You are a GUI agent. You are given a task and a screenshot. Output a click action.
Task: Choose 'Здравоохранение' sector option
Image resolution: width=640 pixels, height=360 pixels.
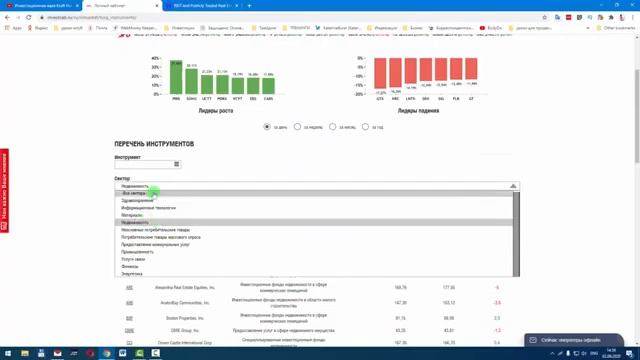point(313,200)
